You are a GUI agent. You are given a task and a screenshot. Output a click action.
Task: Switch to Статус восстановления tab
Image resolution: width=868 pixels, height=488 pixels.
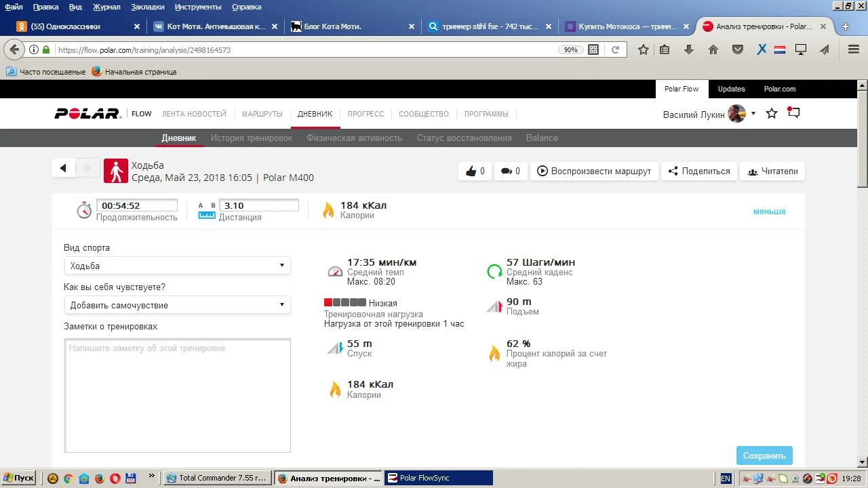click(465, 138)
